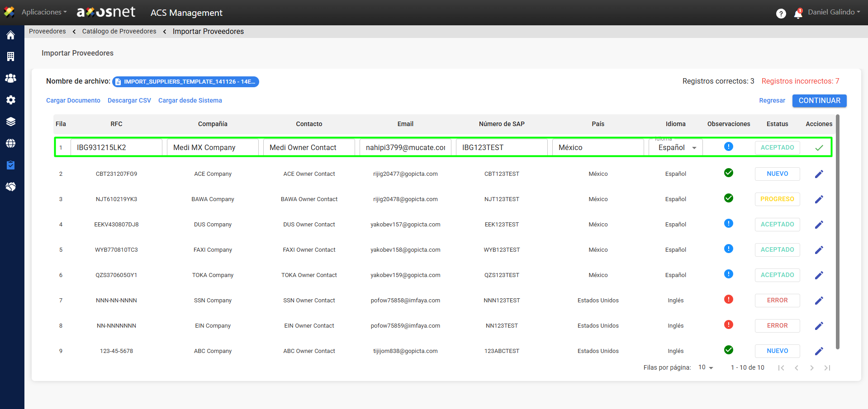Edit row 2 ACE Company with pencil

(819, 174)
